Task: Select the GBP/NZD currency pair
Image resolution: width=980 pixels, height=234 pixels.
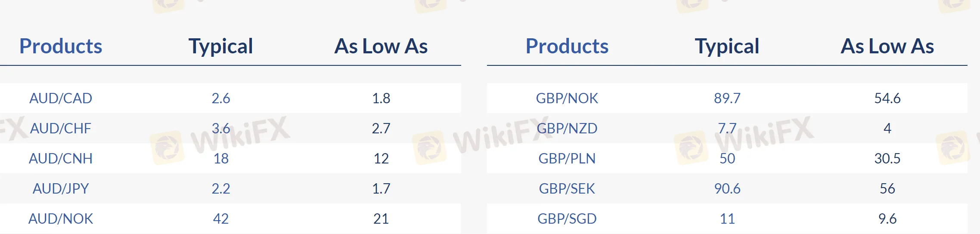Action: point(567,128)
